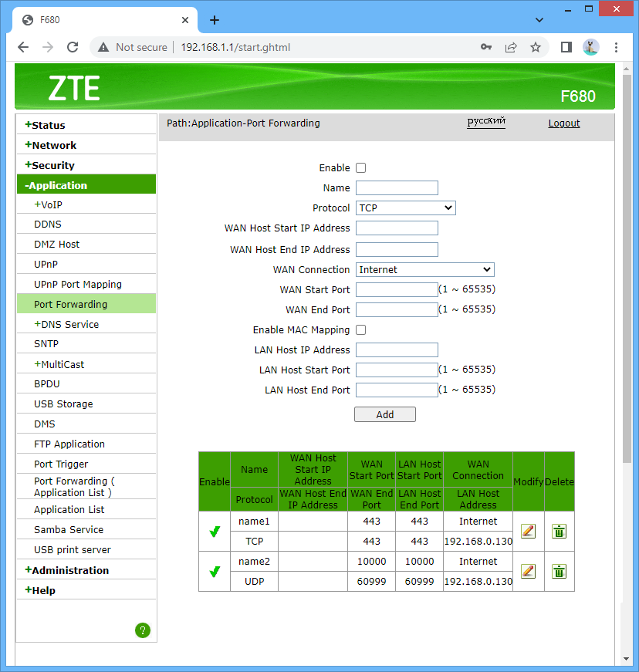
Task: Focus LAN Host Start Port field
Action: tap(397, 370)
